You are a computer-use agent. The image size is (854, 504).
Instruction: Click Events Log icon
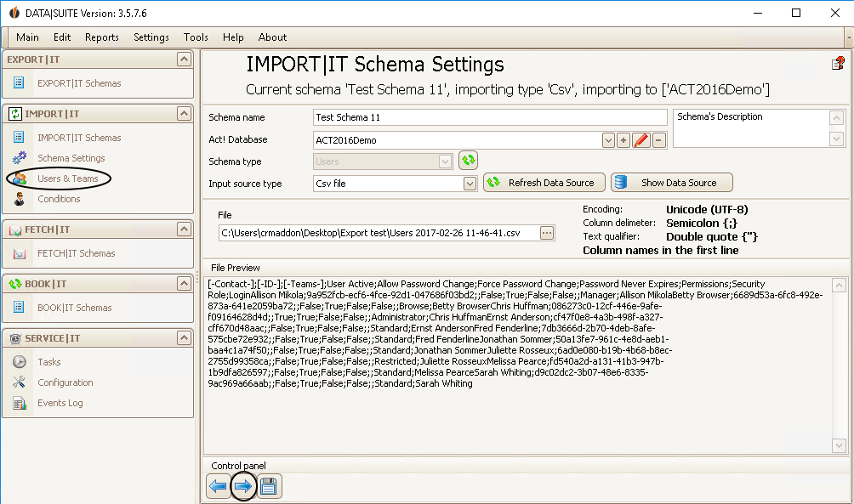(x=19, y=403)
